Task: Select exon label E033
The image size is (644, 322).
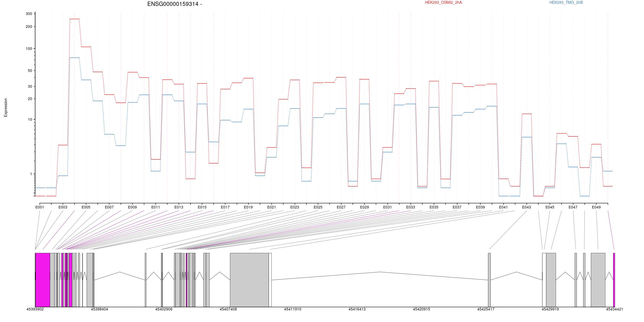Action: (x=411, y=207)
